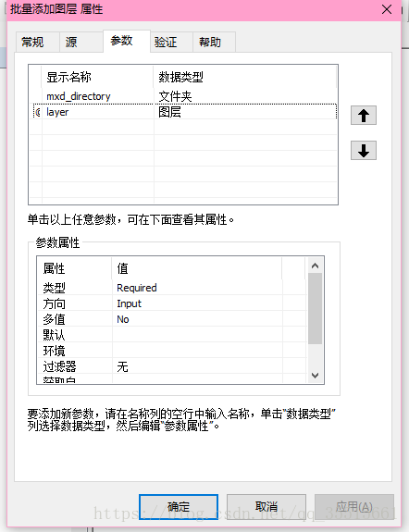Cancel with the 取消 button
Image resolution: width=409 pixels, height=532 pixels.
pos(266,507)
